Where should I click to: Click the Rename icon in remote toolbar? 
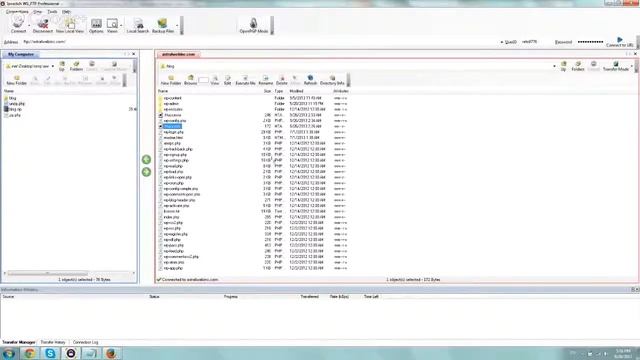[266, 80]
